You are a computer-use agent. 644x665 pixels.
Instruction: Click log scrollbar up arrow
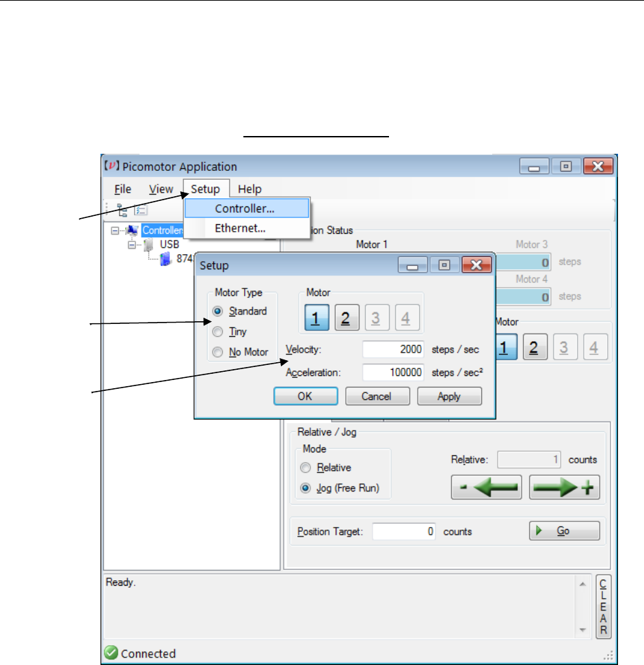[x=582, y=584]
